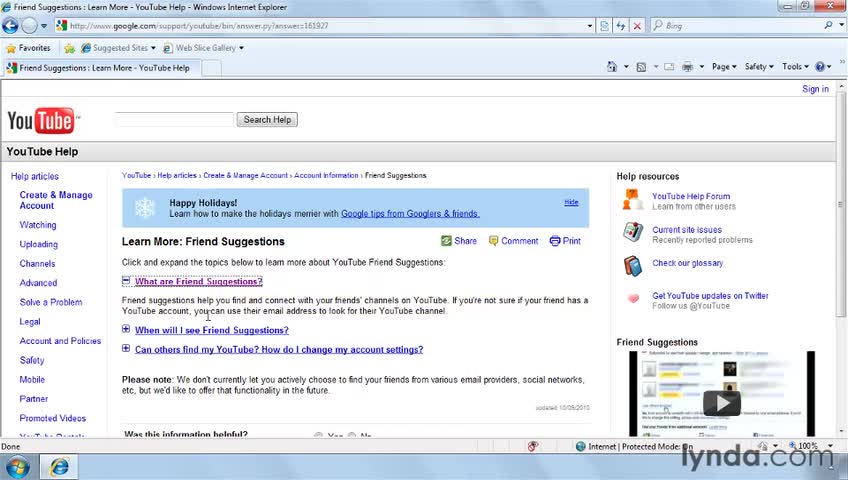
Task: Open YouTube Help Forum link
Action: 691,196
